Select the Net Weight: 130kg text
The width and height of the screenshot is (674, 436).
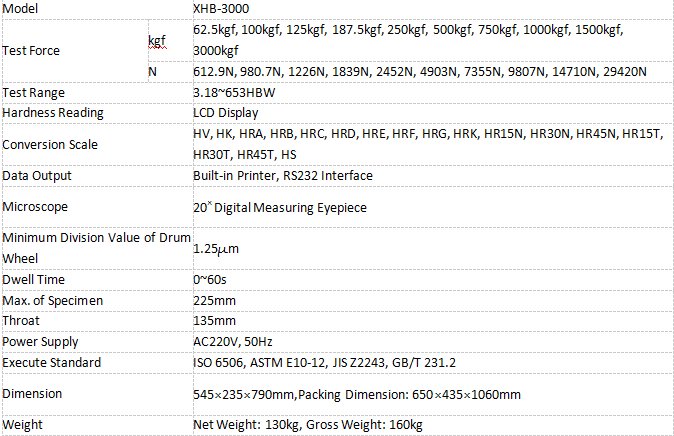[x=244, y=425]
